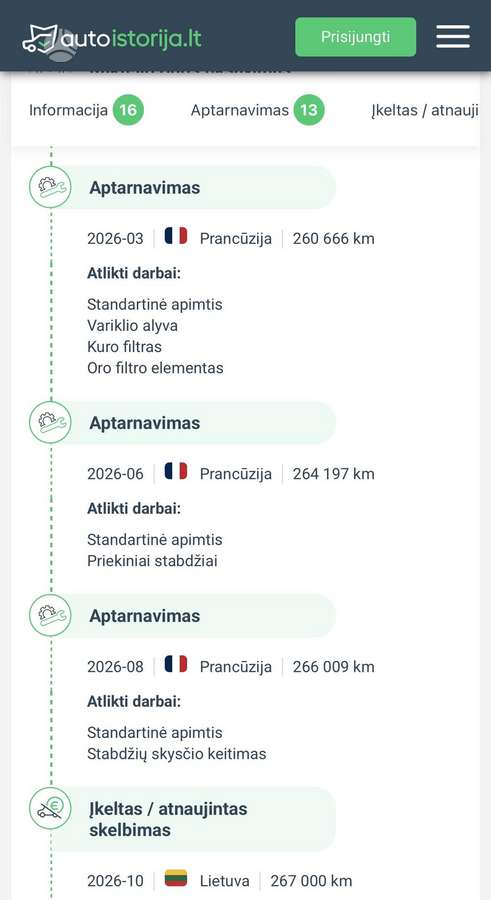Click the wrench service icon for 2026-06 entry
This screenshot has height=900, width=491.
[51, 422]
